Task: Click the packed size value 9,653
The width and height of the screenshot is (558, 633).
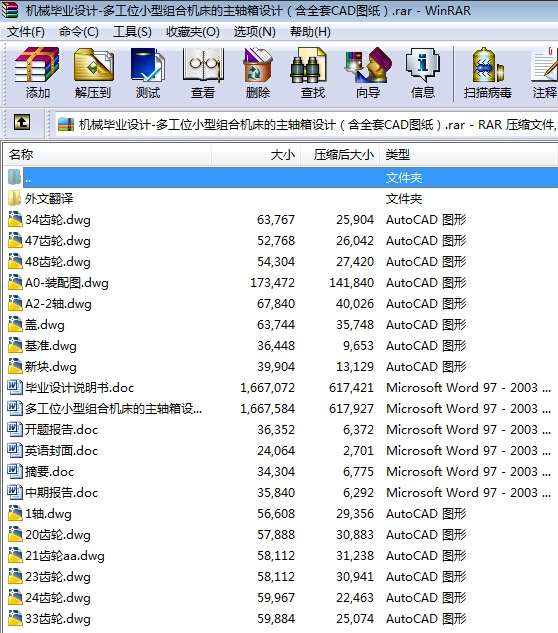Action: [x=358, y=346]
